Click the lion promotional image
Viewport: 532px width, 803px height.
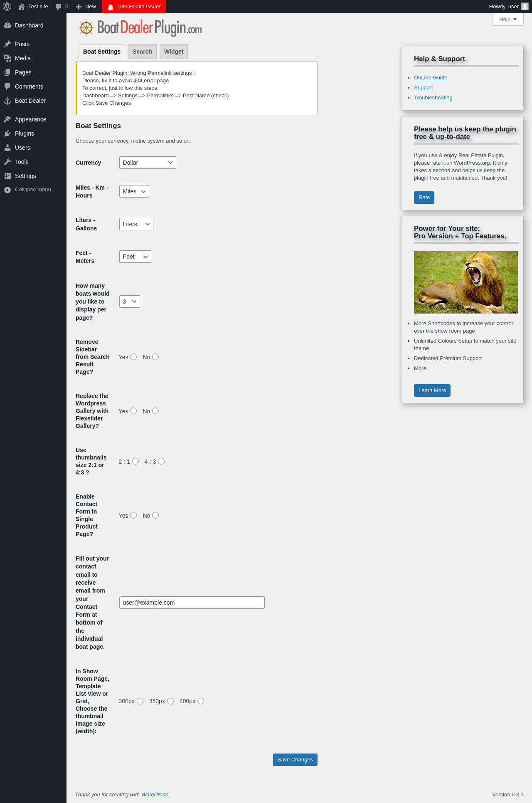[466, 282]
